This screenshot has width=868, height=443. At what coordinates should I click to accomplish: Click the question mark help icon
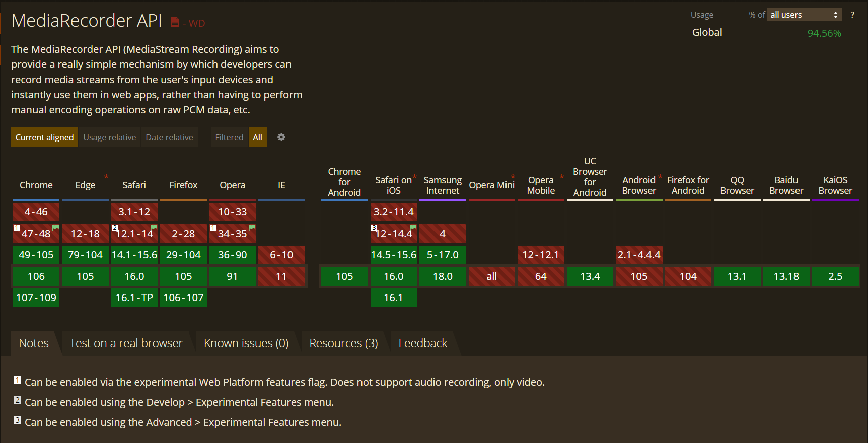pos(852,15)
